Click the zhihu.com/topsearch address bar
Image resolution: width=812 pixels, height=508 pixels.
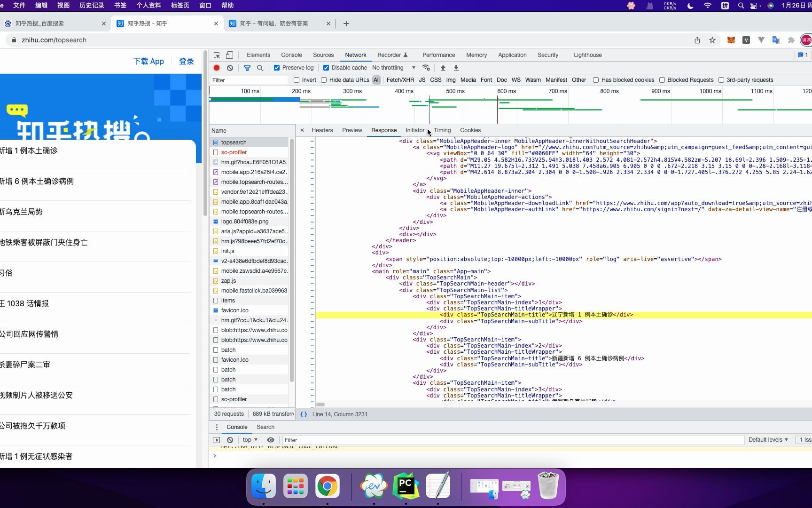[54, 40]
